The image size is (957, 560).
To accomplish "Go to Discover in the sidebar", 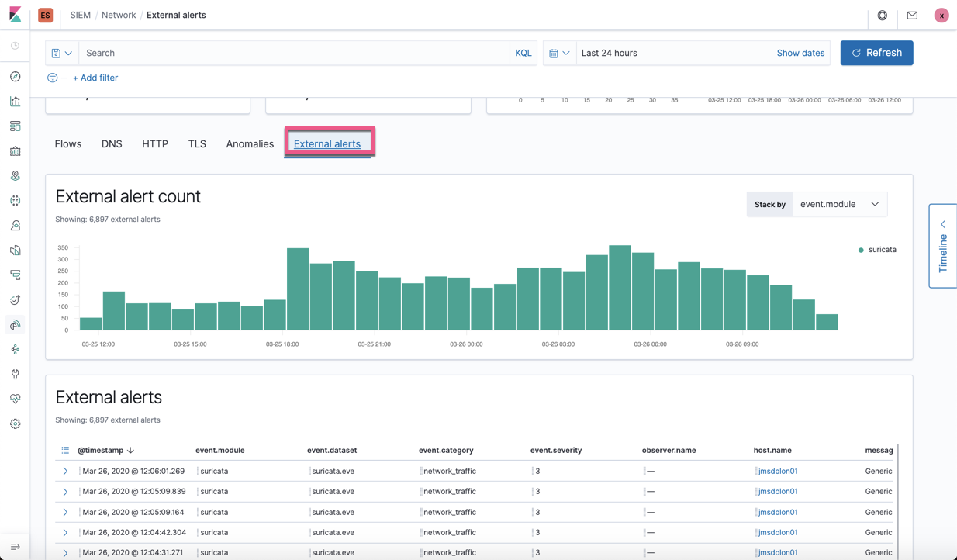I will coord(15,77).
